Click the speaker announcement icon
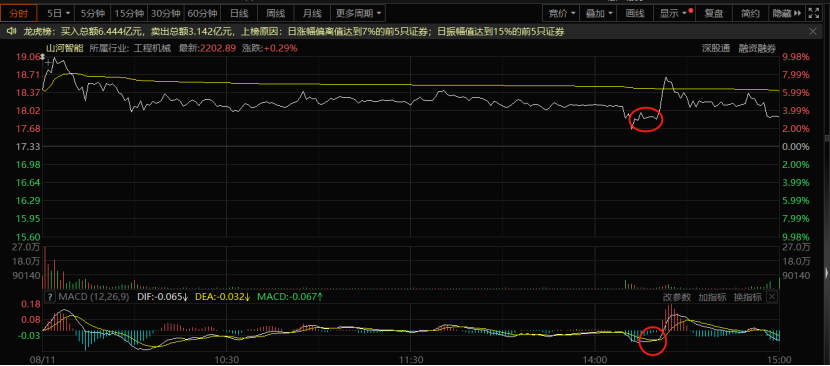Screen dimensions: 830x366 coord(10,32)
